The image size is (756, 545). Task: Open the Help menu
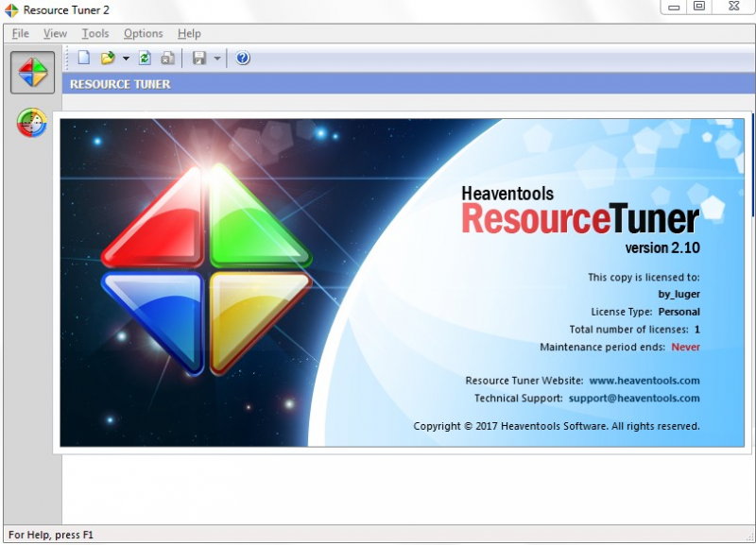(189, 33)
